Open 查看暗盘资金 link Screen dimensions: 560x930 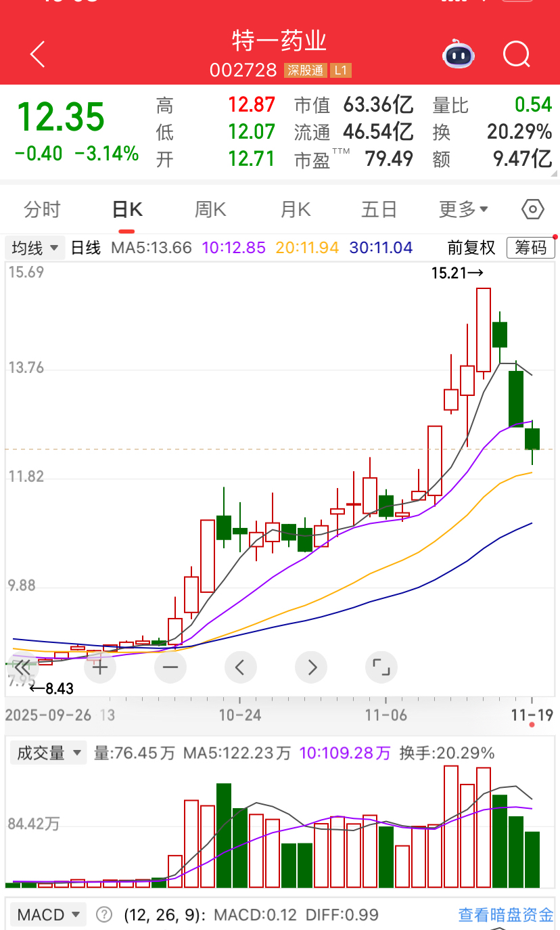click(506, 915)
